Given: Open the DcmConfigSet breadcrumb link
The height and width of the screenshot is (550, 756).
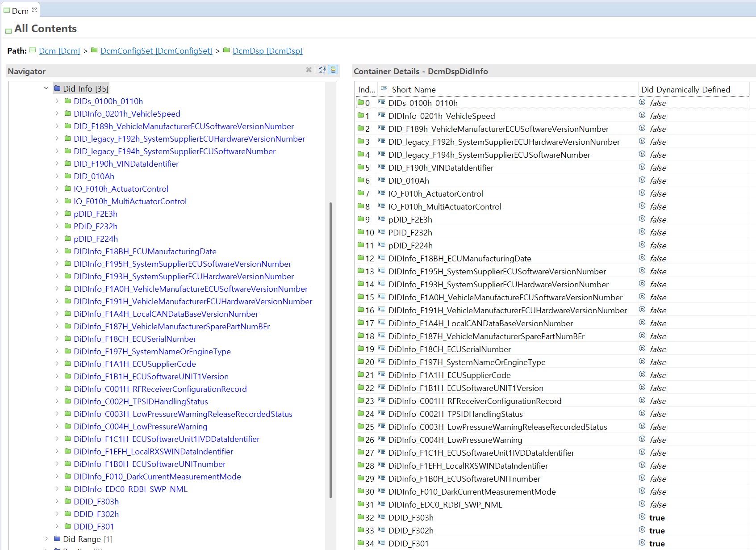Looking at the screenshot, I should point(156,51).
